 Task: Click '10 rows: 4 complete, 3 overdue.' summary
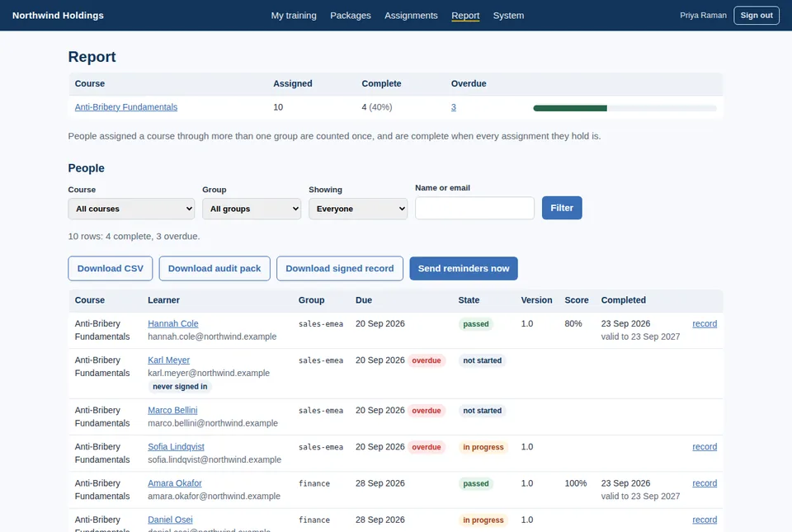(134, 236)
